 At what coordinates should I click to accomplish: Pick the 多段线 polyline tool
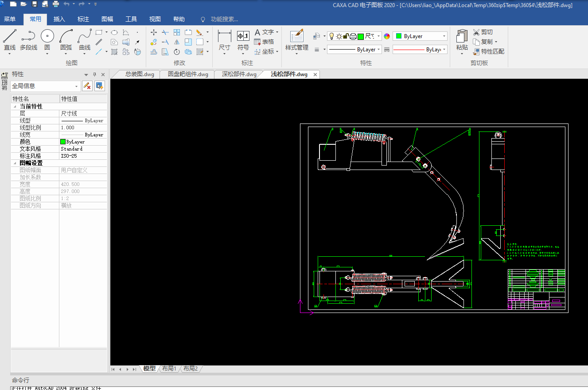click(x=28, y=36)
